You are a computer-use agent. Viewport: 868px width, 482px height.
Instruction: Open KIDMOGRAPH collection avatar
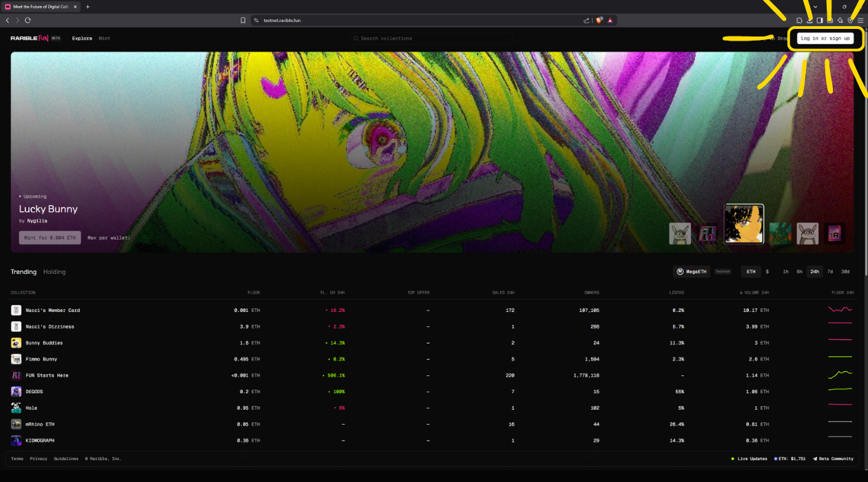click(16, 441)
